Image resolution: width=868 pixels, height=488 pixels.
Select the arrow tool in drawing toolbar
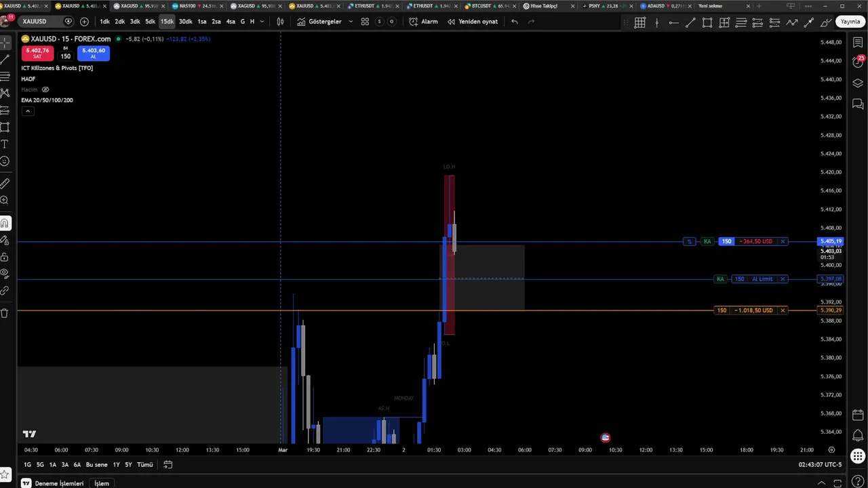(809, 22)
